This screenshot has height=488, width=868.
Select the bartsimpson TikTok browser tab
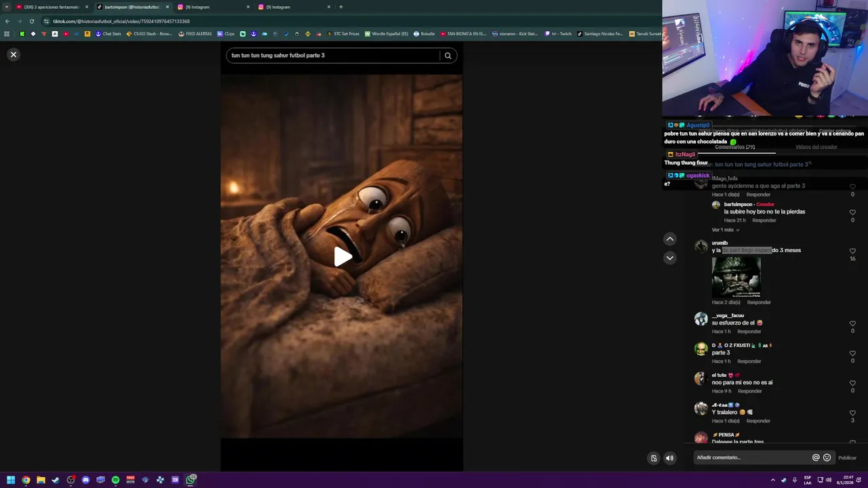[x=132, y=7]
